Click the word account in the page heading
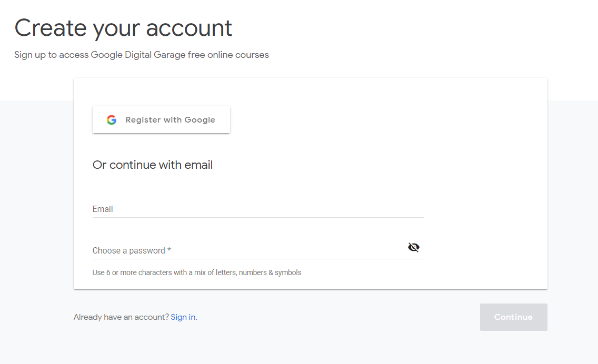 point(189,28)
